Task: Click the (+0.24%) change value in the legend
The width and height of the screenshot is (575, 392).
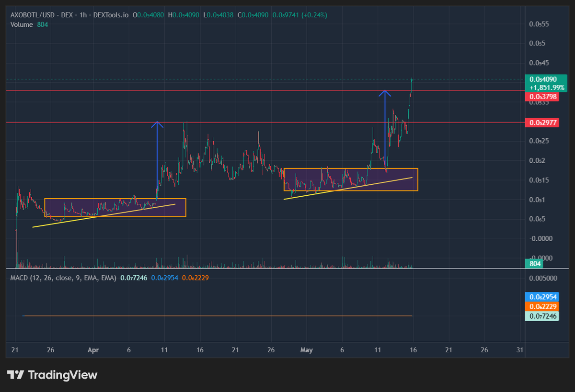Action: tap(313, 15)
